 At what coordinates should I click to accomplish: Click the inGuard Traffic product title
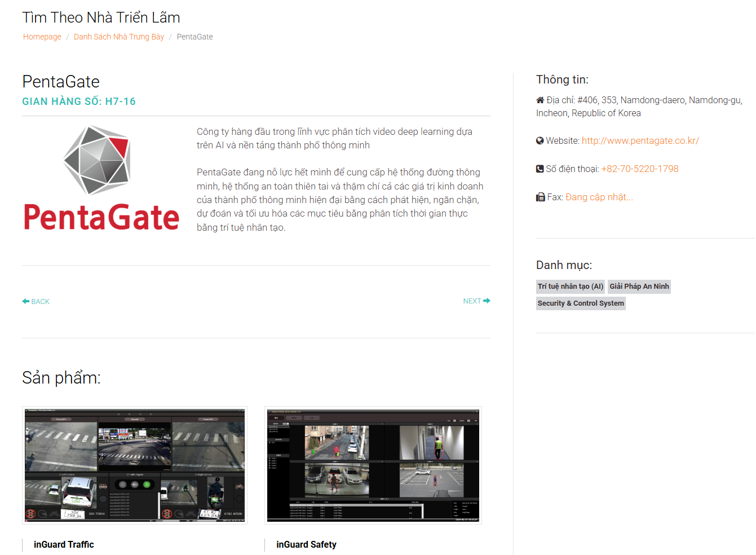(x=64, y=544)
